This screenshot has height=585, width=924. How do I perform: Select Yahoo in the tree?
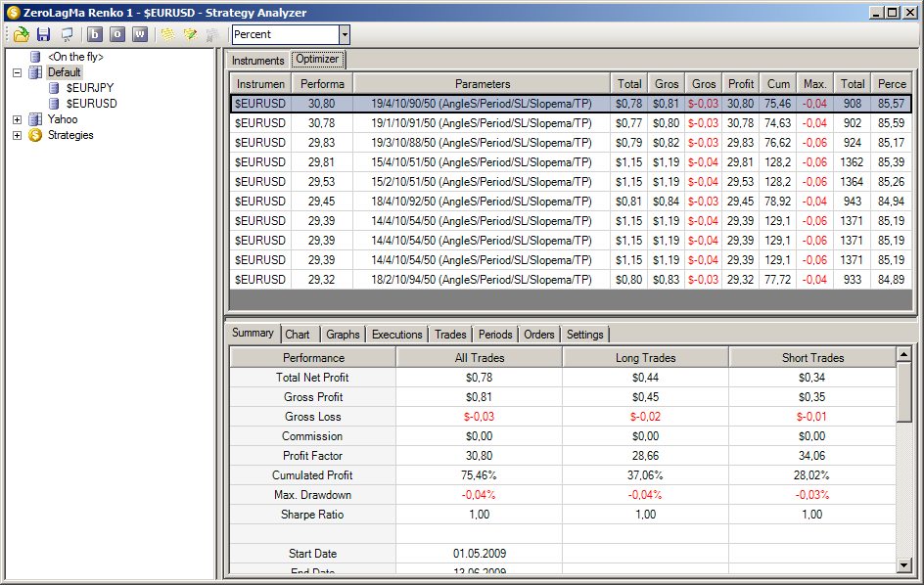(x=63, y=119)
